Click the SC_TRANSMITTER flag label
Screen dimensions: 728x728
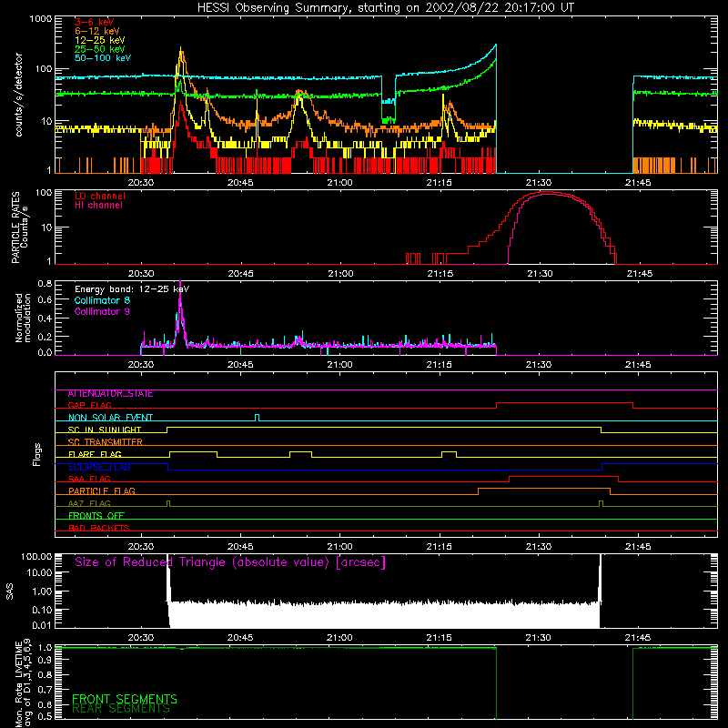click(x=105, y=442)
